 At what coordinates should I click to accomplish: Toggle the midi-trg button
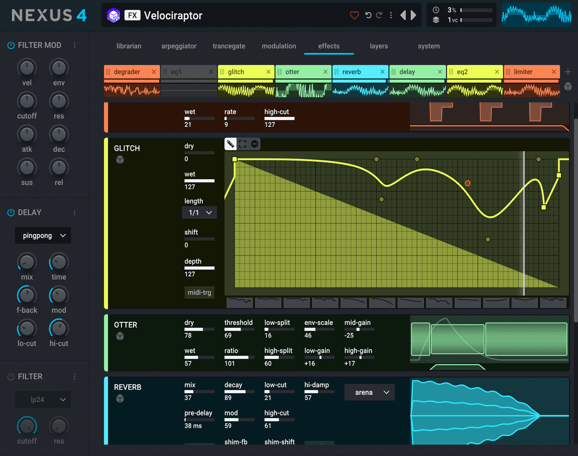(199, 292)
